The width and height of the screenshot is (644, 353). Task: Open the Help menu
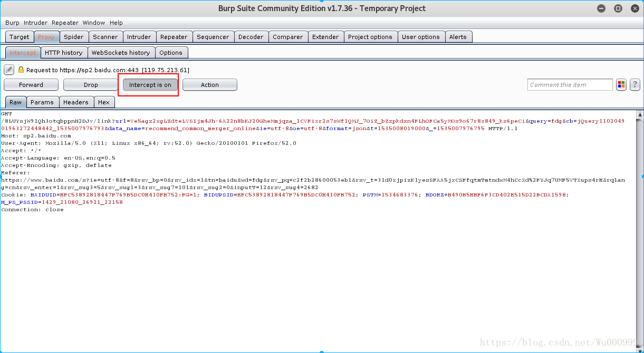point(116,23)
